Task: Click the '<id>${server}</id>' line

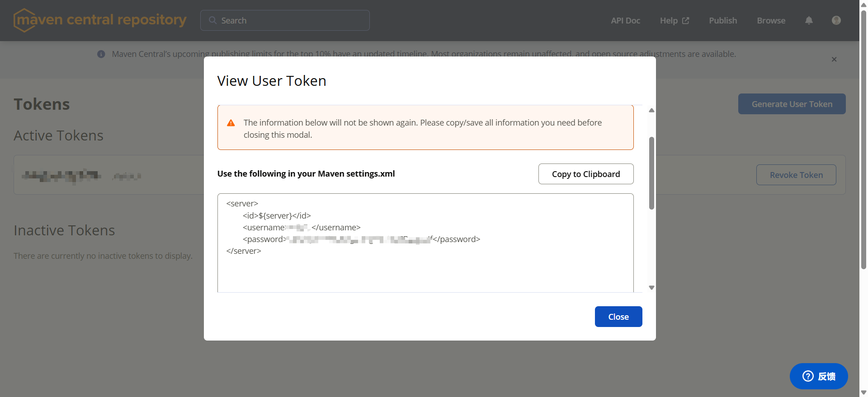Action: [277, 215]
